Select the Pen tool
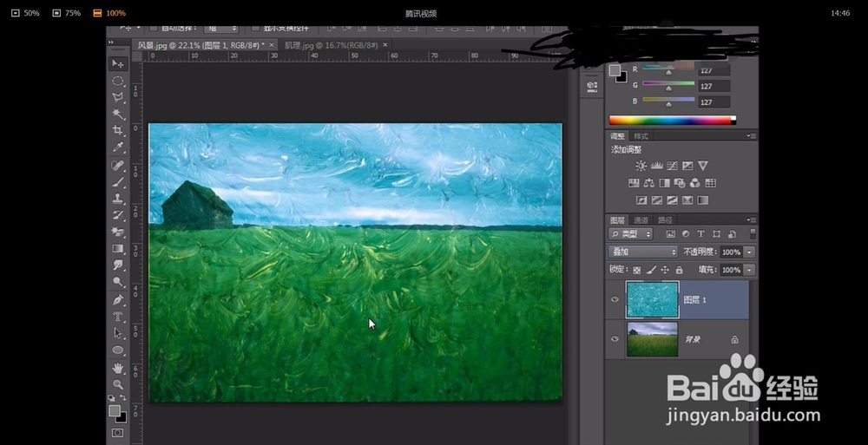The width and height of the screenshot is (868, 445). tap(118, 300)
